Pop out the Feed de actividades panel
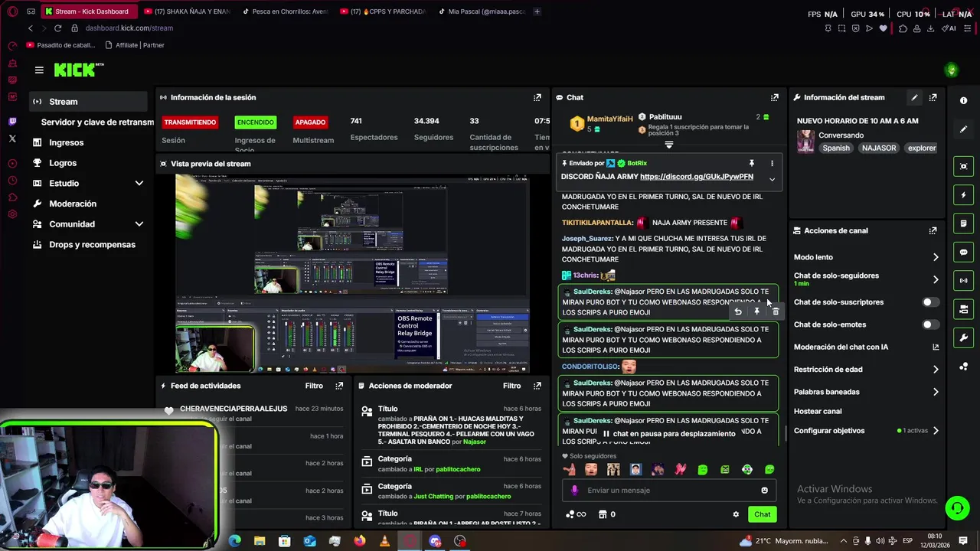Image resolution: width=980 pixels, height=551 pixels. (339, 386)
